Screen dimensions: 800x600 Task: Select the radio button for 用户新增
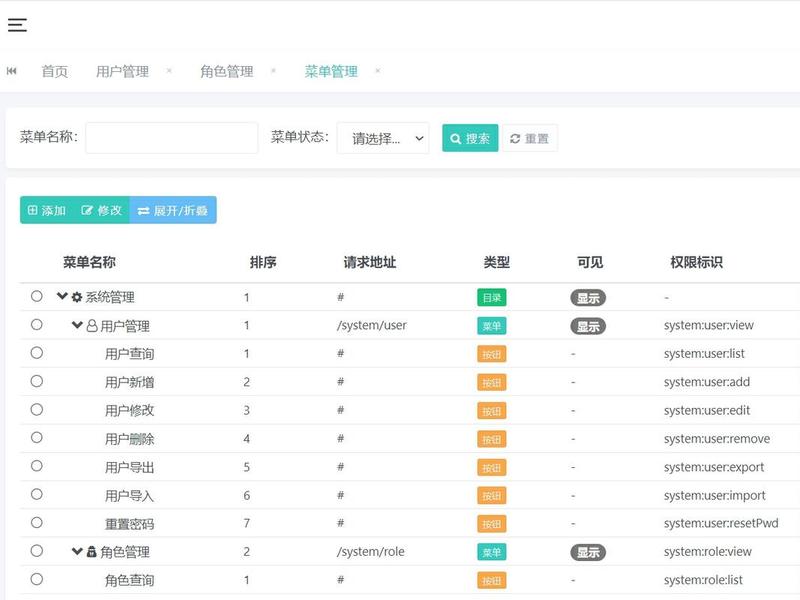point(37,381)
